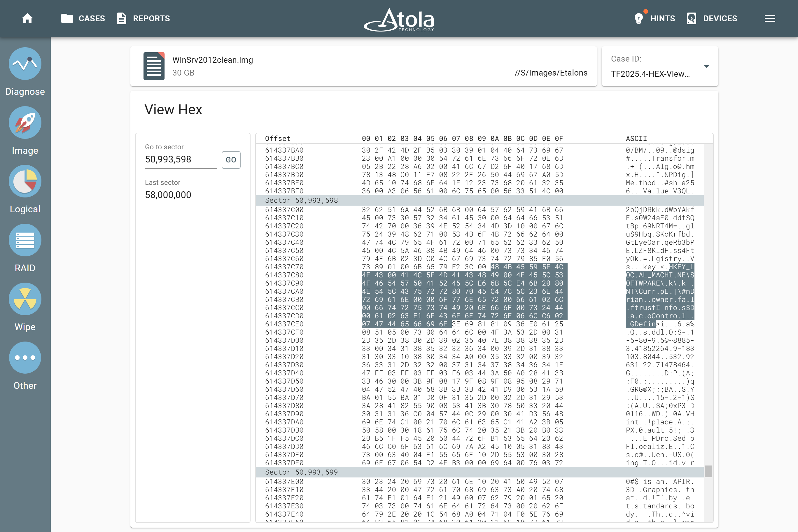
Task: Expand the Case ID dropdown
Action: (707, 66)
